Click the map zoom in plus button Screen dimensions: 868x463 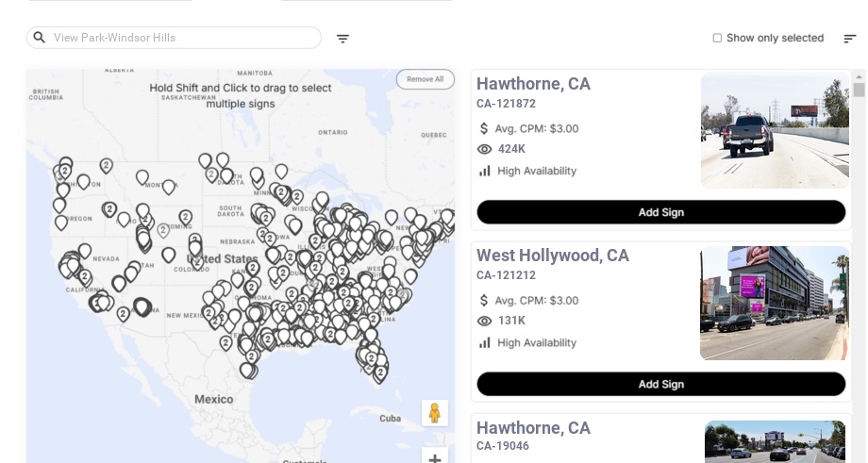[435, 458]
